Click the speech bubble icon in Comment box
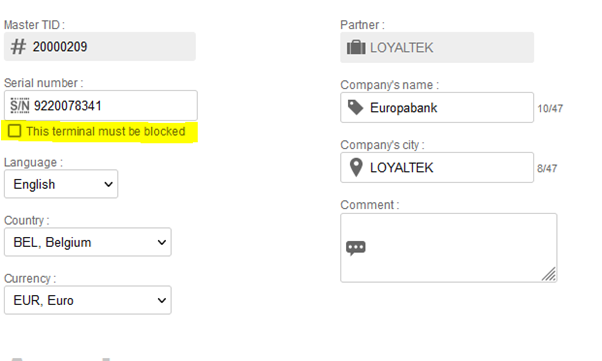This screenshot has height=361, width=602. [356, 248]
